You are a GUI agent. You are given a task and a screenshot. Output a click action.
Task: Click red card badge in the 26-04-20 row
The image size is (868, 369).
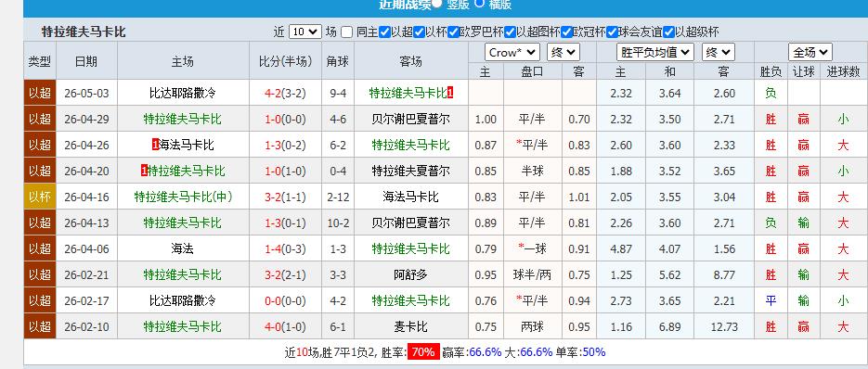click(x=144, y=171)
